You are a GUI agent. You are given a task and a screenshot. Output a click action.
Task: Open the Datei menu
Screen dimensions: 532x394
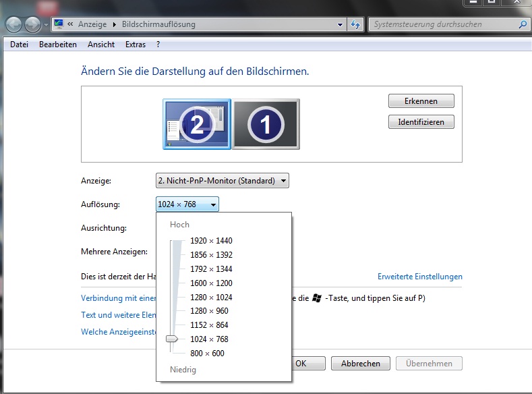(19, 45)
